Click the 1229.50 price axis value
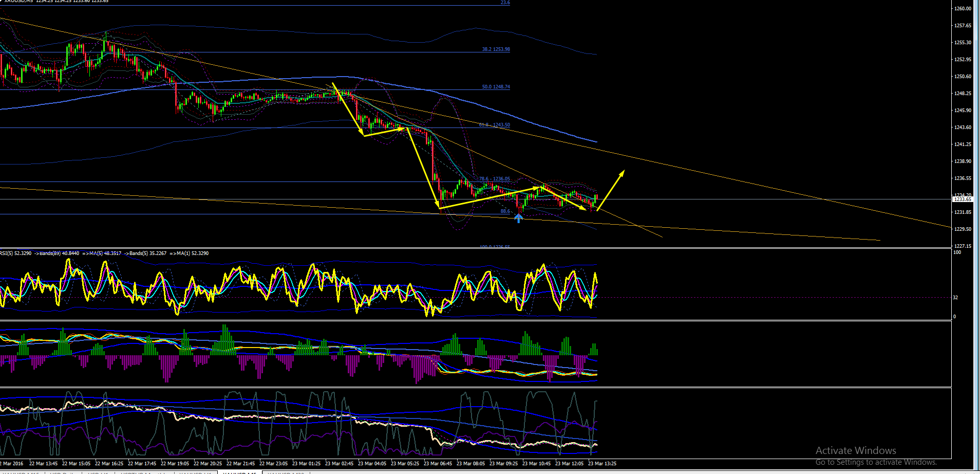 click(963, 229)
